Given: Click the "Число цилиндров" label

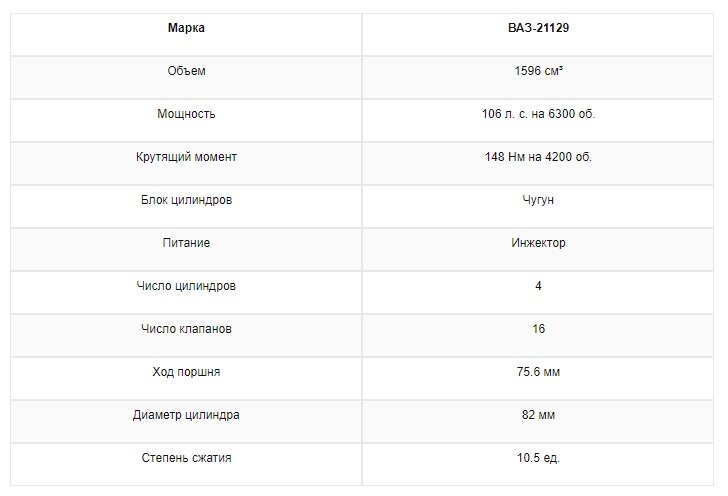Looking at the screenshot, I should [x=186, y=286].
